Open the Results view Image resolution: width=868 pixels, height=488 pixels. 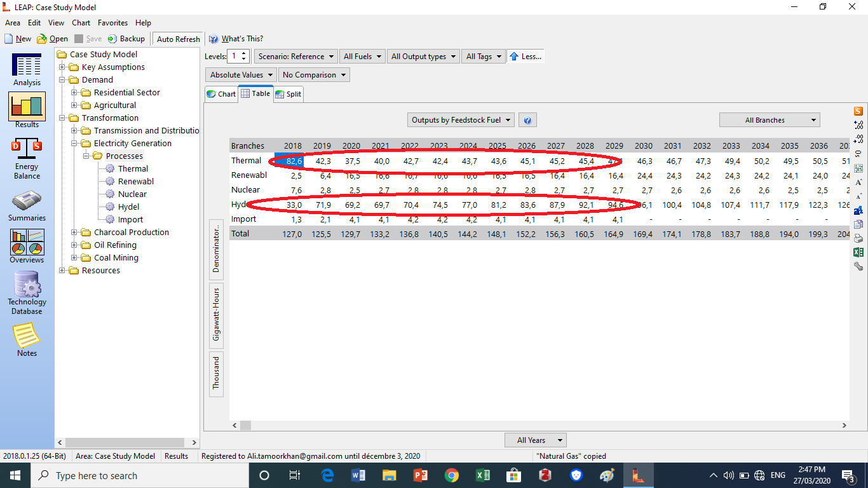tap(27, 111)
